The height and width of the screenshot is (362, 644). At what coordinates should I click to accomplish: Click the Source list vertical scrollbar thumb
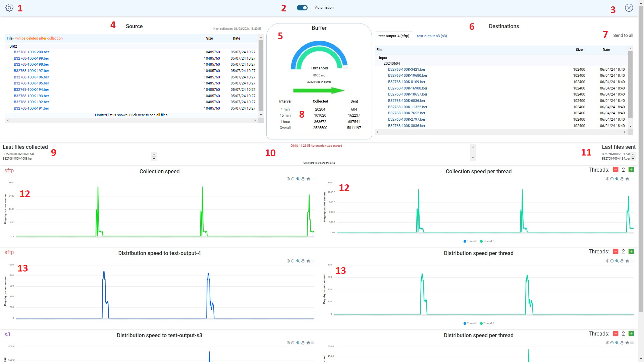[261, 76]
